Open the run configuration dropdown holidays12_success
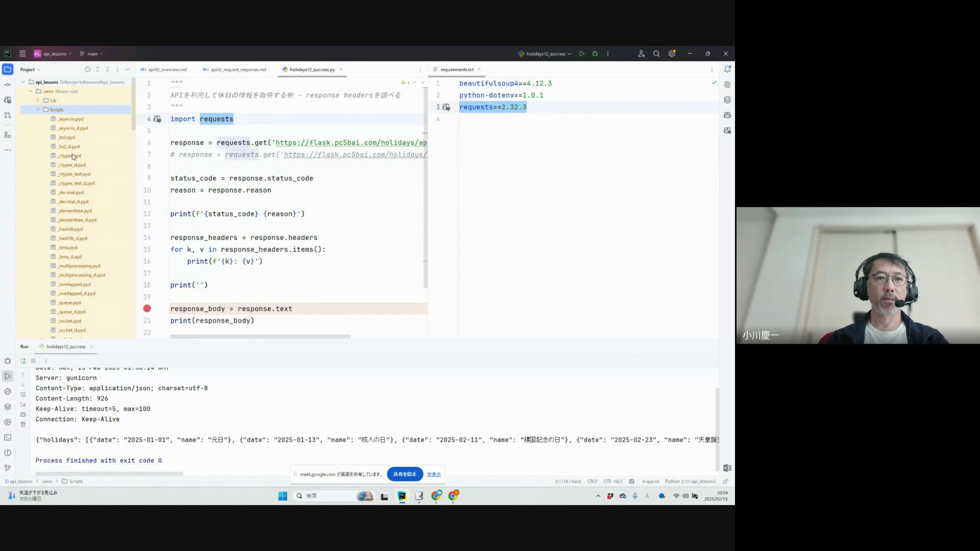980x551 pixels. point(545,54)
